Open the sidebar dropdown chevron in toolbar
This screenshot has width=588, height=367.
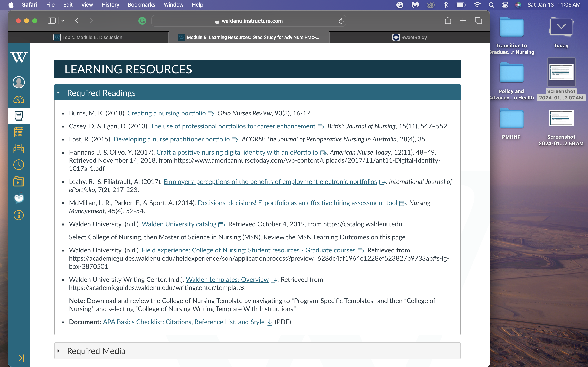click(63, 21)
